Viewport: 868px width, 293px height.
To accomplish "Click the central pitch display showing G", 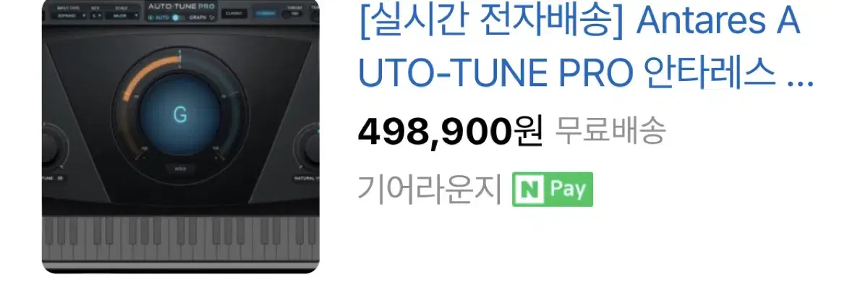I will click(179, 115).
